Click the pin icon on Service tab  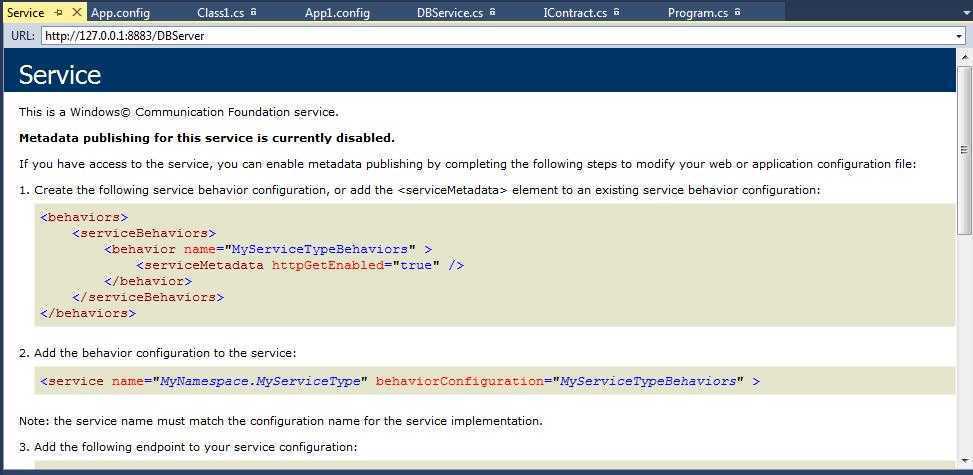pyautogui.click(x=59, y=12)
